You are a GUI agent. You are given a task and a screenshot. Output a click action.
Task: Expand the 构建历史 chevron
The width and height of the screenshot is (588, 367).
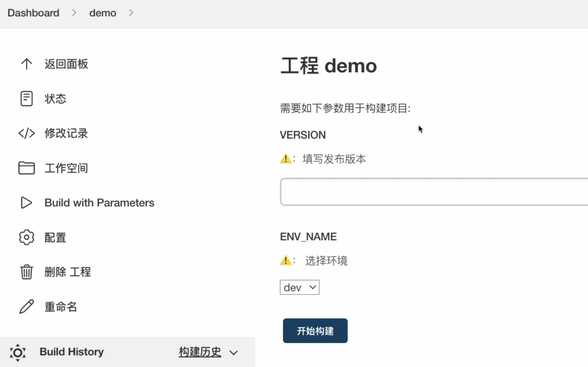point(234,353)
